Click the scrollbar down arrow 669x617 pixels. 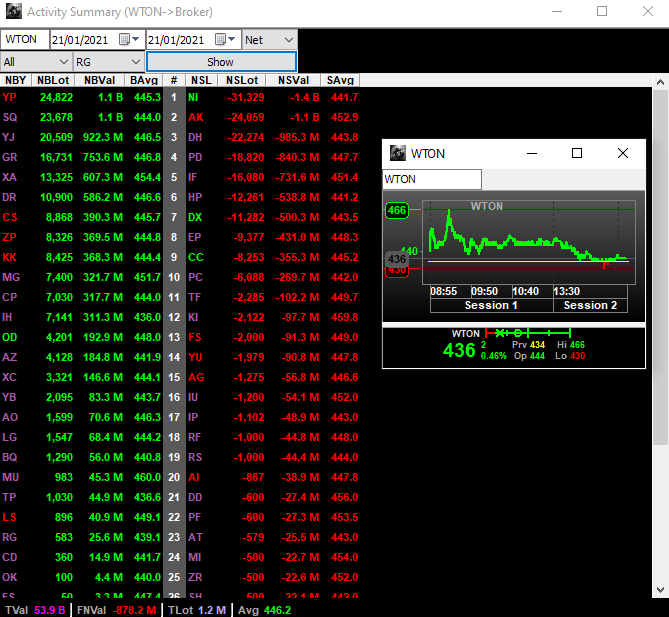click(x=660, y=590)
